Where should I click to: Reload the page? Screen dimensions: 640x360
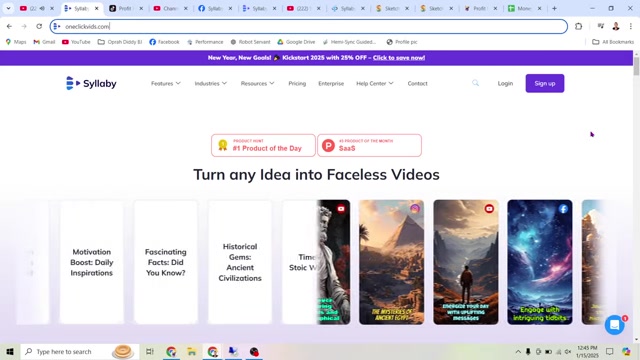tap(39, 26)
